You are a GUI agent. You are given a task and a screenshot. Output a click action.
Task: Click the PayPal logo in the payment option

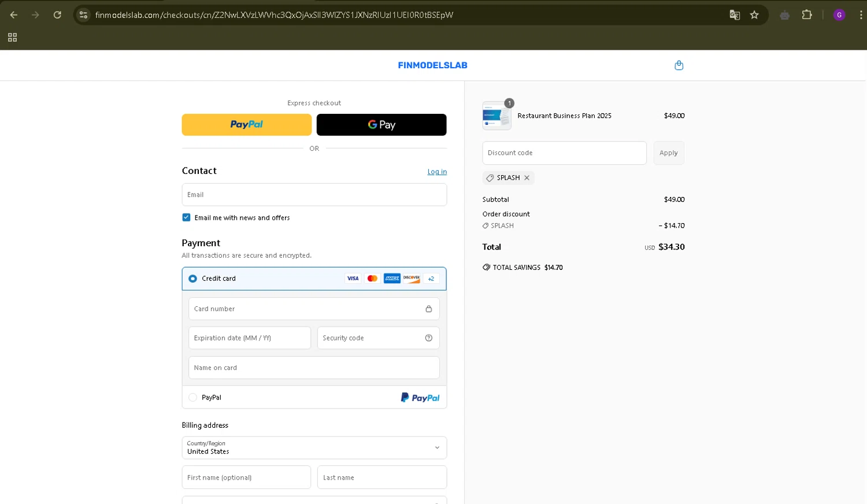[420, 398]
